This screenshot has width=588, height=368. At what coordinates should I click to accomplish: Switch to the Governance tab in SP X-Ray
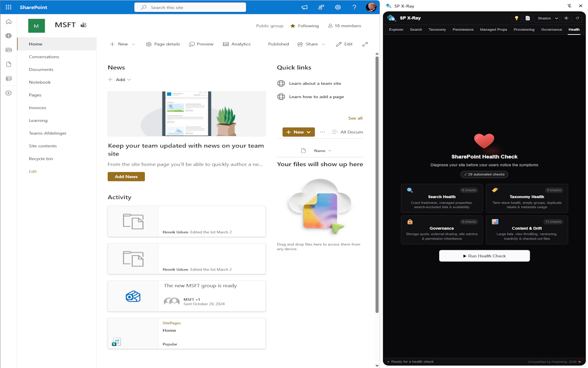click(x=551, y=29)
